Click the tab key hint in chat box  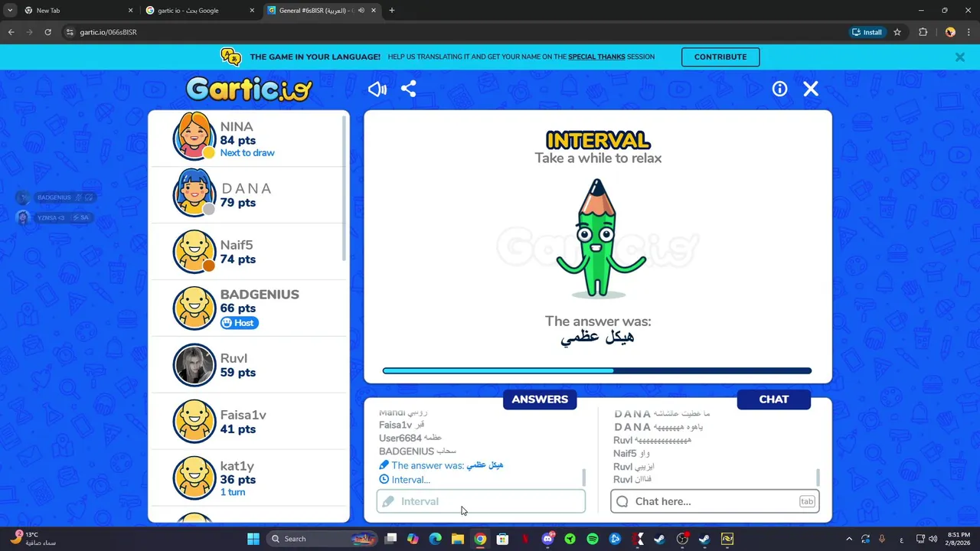[807, 501]
